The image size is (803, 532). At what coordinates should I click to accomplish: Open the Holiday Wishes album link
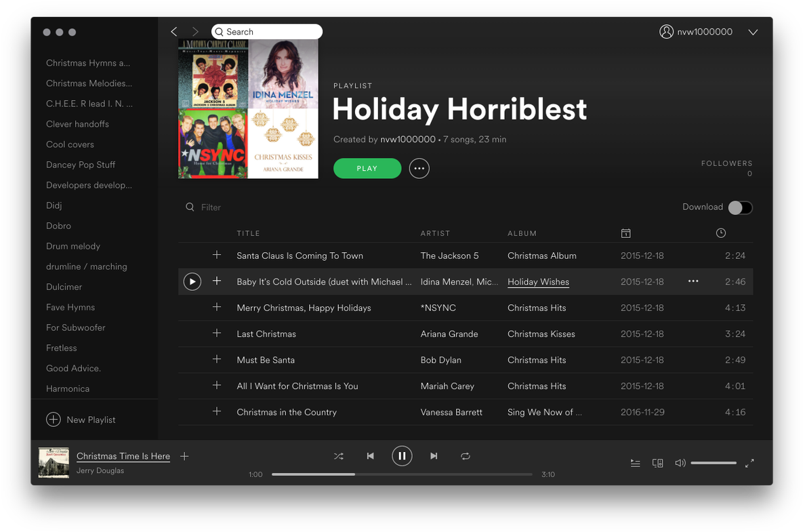[x=538, y=281]
